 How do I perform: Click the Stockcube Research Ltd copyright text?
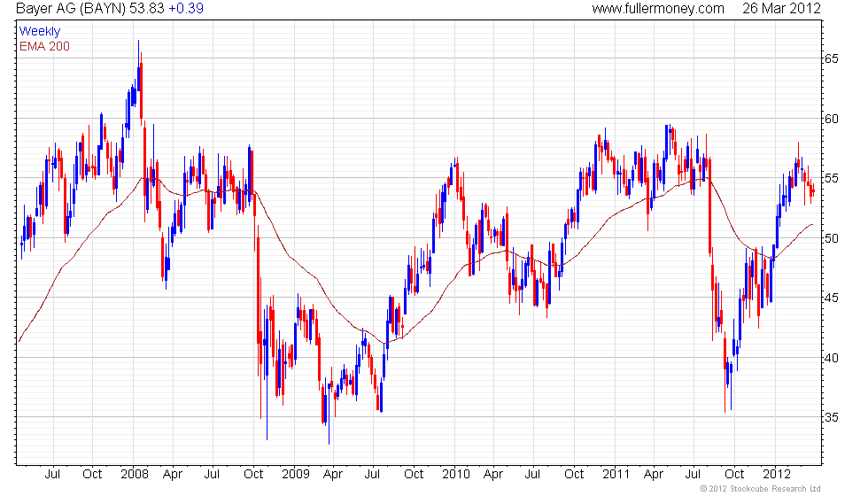[x=761, y=489]
